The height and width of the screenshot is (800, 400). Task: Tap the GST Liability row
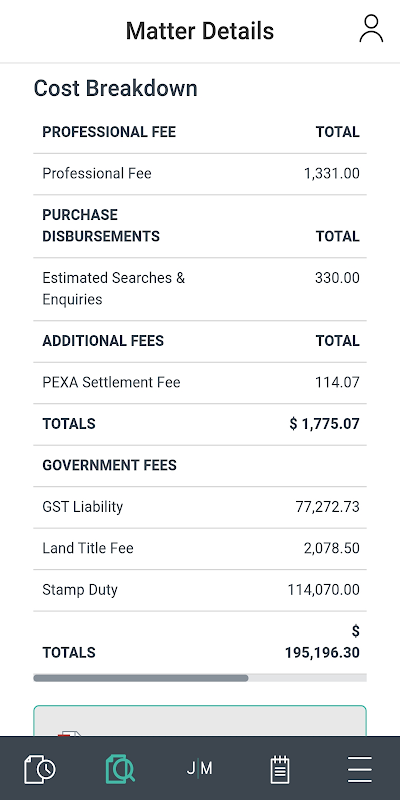[x=200, y=507]
